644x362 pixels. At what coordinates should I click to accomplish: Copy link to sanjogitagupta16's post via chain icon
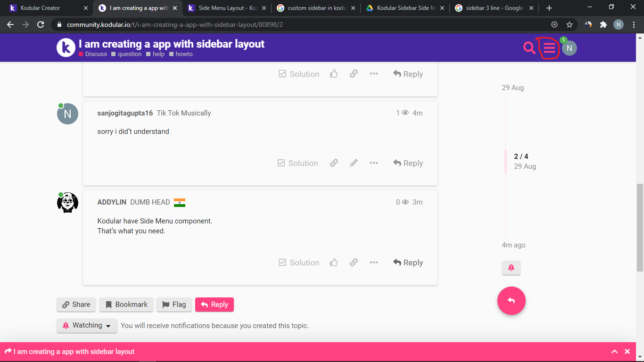334,163
